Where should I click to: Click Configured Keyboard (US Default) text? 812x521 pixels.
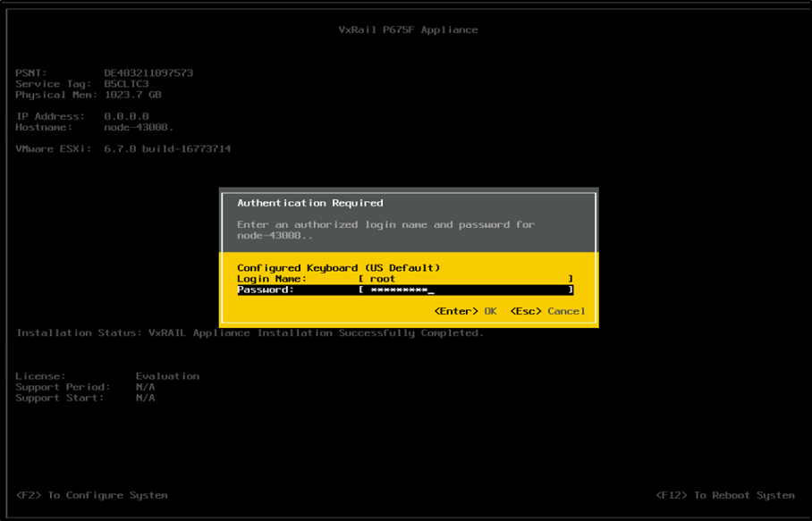(x=339, y=268)
